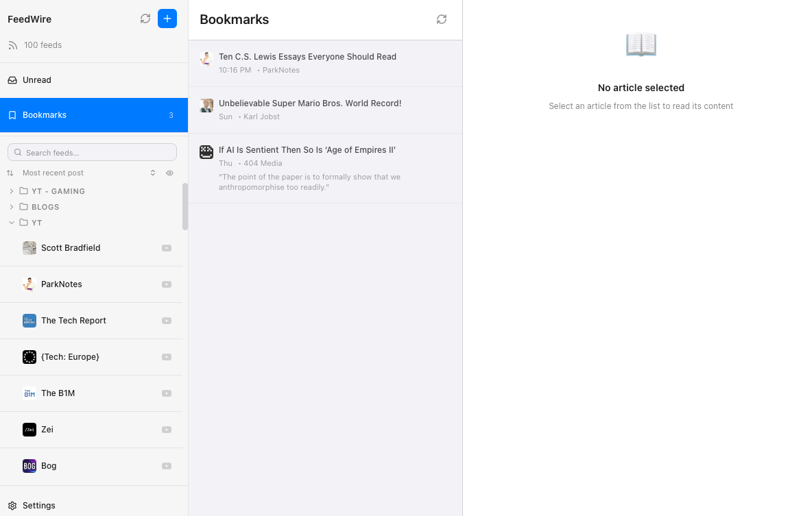
Task: Refresh all feeds in the FeedWire sidebar
Action: point(145,19)
